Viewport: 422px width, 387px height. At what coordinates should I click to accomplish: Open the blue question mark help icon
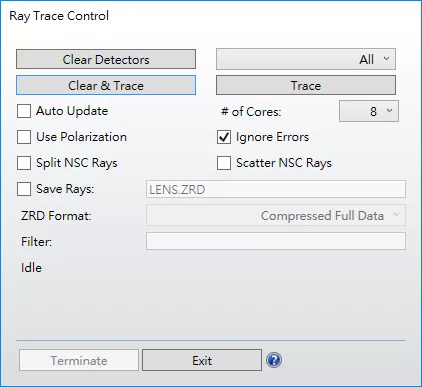[x=274, y=360]
